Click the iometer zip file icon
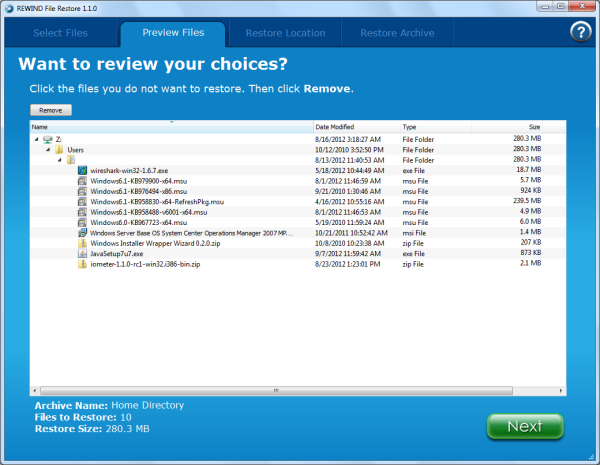 click(x=82, y=264)
